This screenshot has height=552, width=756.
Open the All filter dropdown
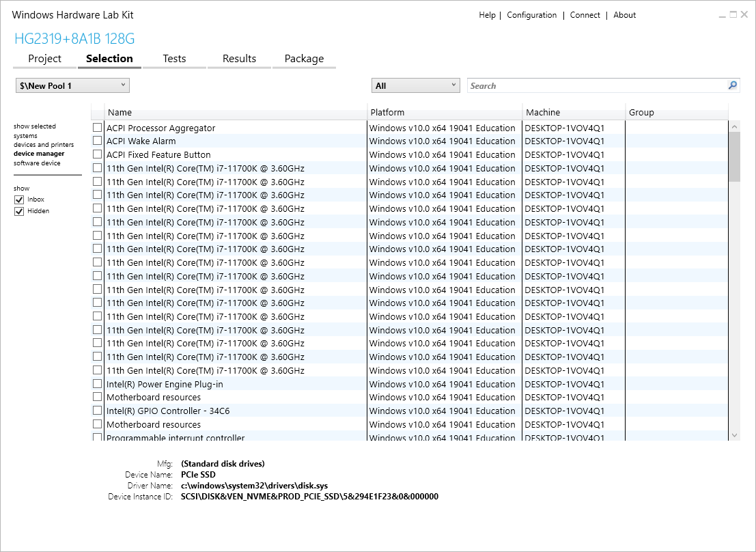(x=416, y=85)
